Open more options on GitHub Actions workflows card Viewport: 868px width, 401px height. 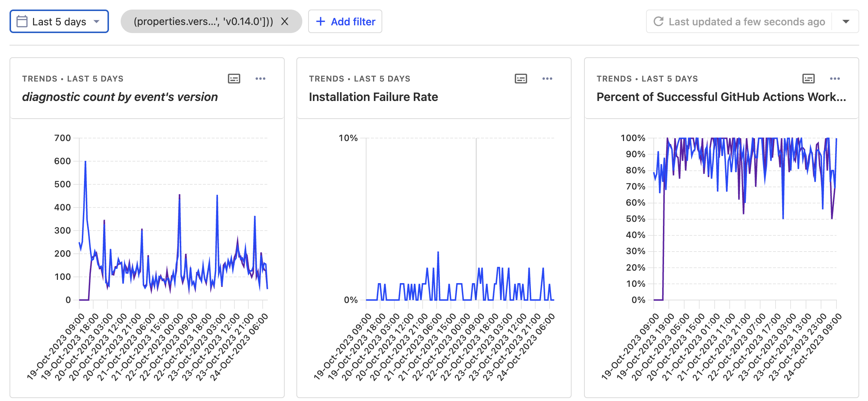point(835,79)
